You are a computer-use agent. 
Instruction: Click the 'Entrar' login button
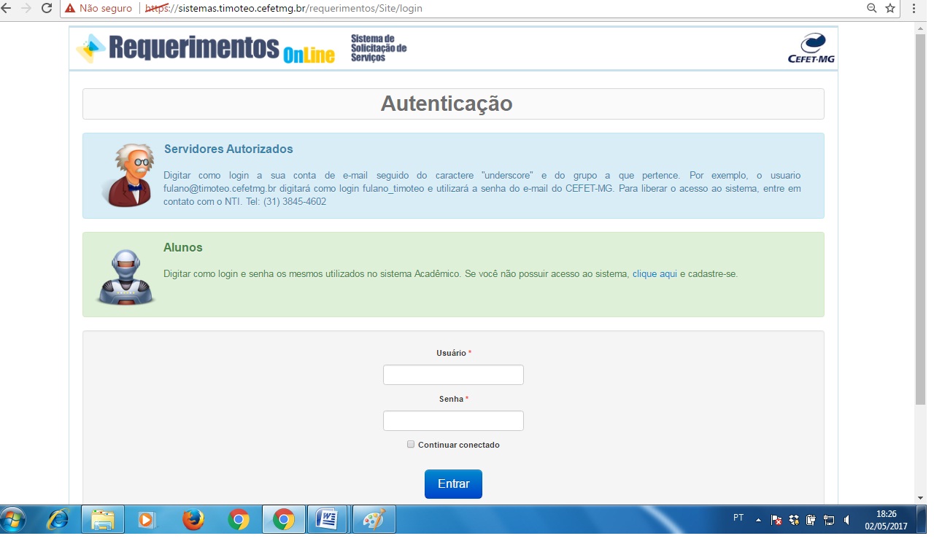point(453,484)
